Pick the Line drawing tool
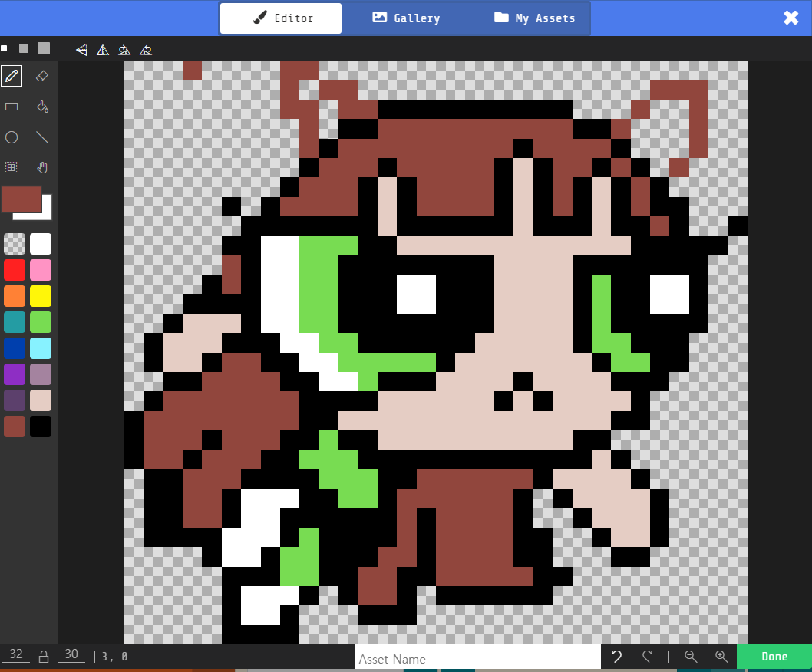This screenshot has height=672, width=812. 42,137
